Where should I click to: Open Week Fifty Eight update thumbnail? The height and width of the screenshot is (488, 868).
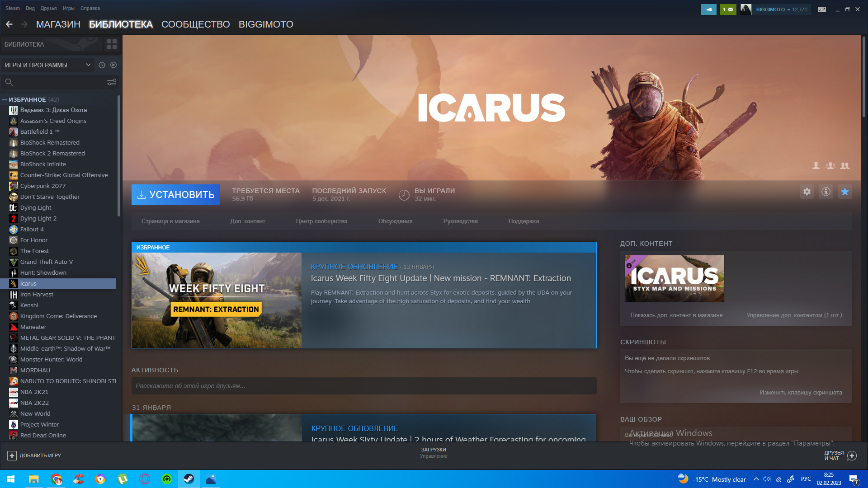click(x=217, y=300)
